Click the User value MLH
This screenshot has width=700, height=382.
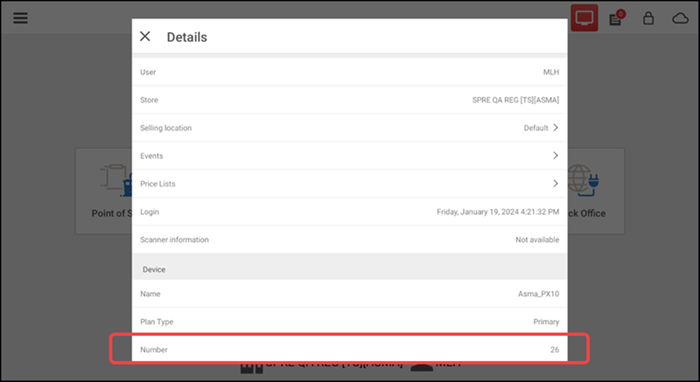tap(551, 72)
